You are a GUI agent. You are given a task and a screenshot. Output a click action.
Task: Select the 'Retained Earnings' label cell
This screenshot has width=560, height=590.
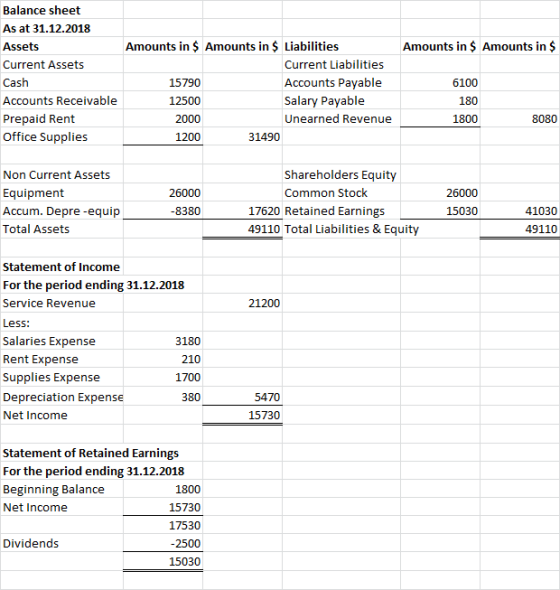point(334,211)
